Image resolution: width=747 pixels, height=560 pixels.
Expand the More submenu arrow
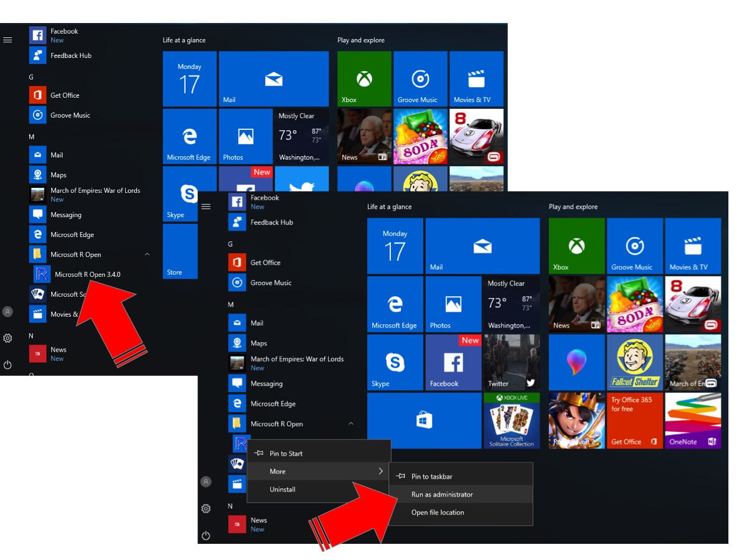[380, 472]
